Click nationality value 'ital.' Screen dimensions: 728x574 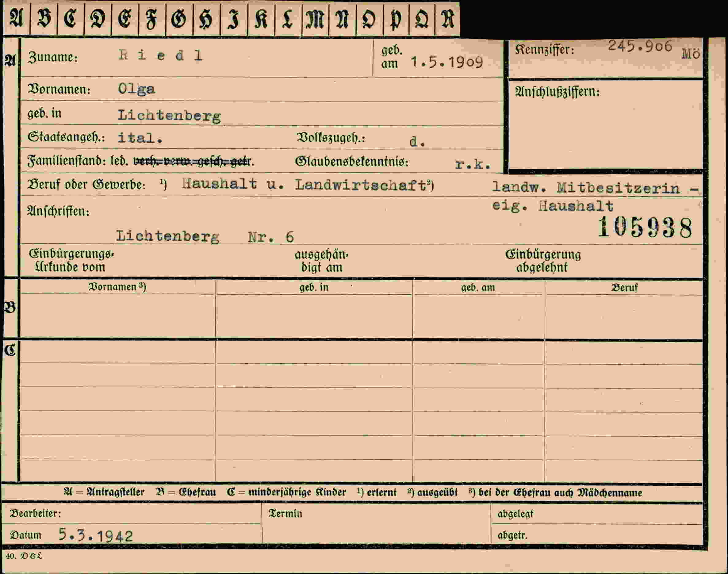[x=140, y=138]
